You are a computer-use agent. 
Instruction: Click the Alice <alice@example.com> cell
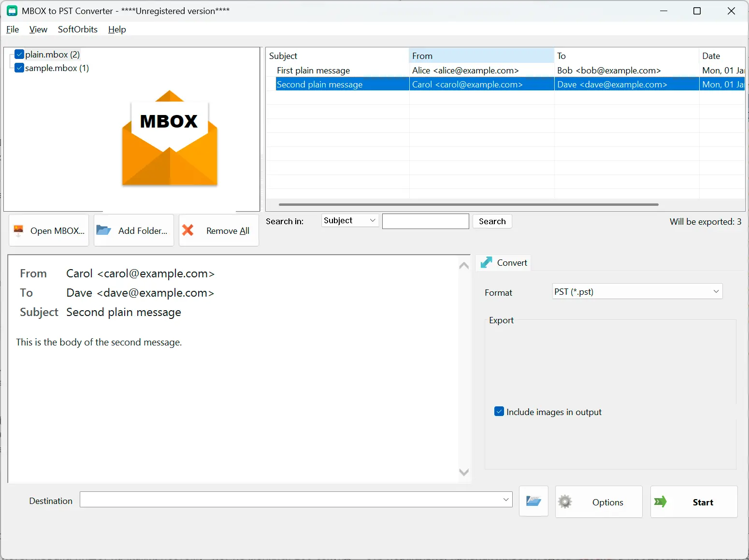click(465, 71)
